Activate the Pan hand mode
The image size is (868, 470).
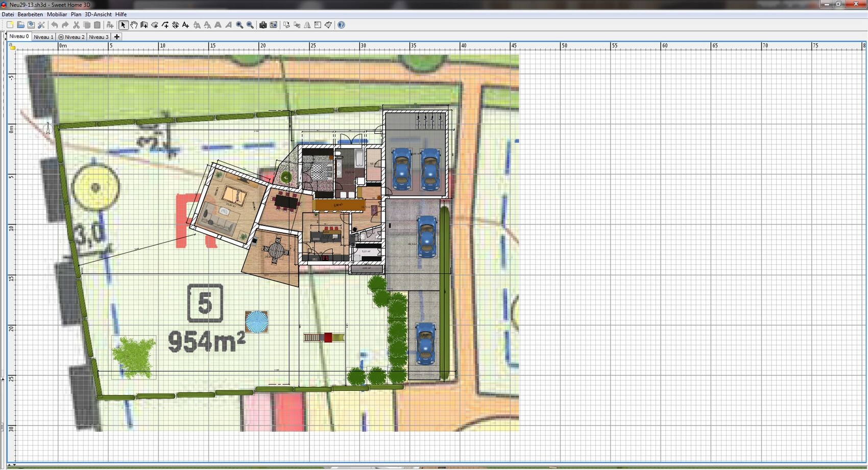[134, 25]
